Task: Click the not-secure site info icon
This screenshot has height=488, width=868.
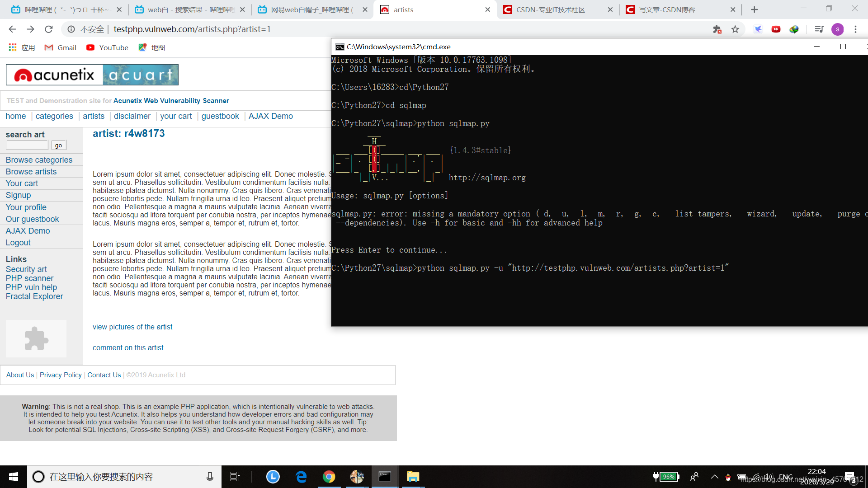Action: click(x=71, y=29)
